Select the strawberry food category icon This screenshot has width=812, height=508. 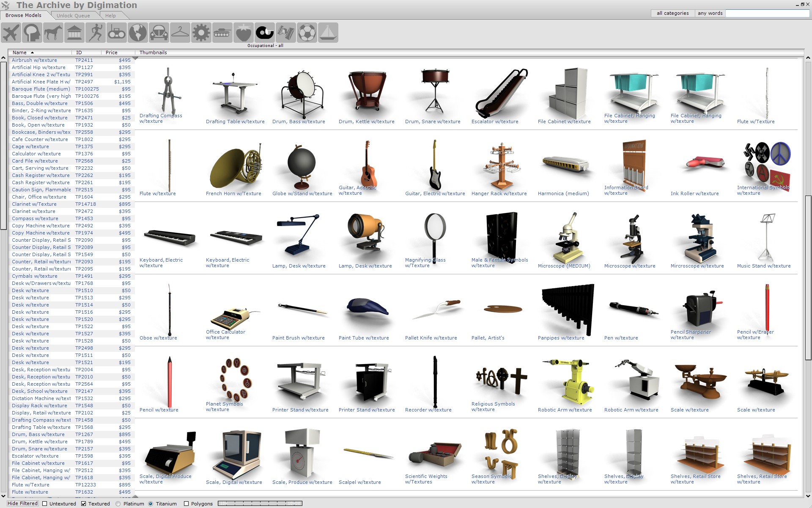tap(244, 33)
